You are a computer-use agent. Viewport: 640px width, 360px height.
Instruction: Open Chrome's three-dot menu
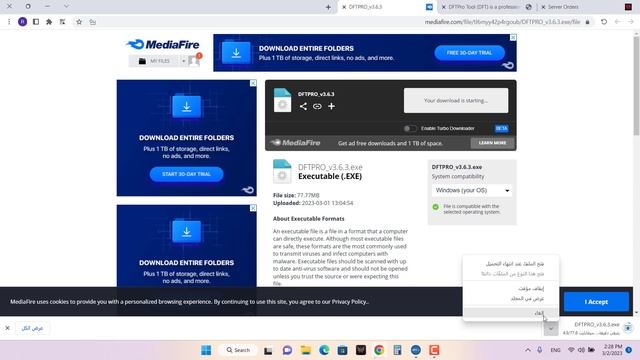coord(9,22)
